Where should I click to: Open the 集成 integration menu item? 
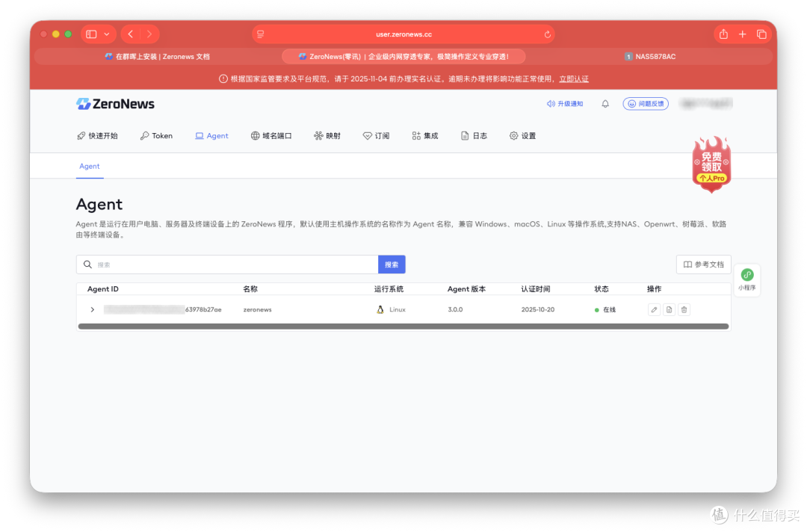point(425,136)
